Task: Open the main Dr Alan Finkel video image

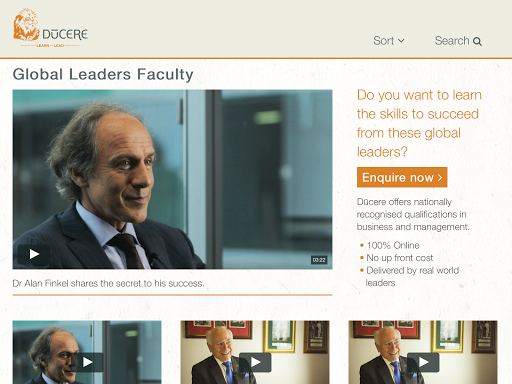Action: pos(172,179)
